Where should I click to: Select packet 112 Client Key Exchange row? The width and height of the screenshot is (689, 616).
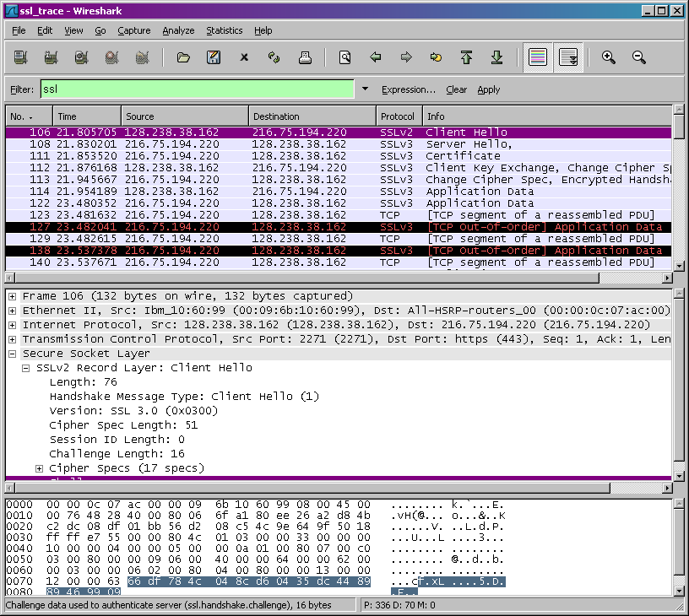[339, 168]
